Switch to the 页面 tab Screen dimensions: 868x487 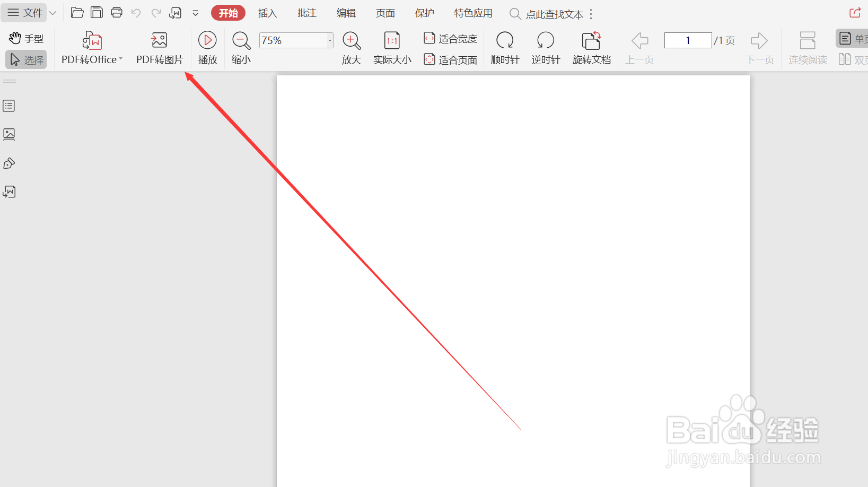coord(385,13)
